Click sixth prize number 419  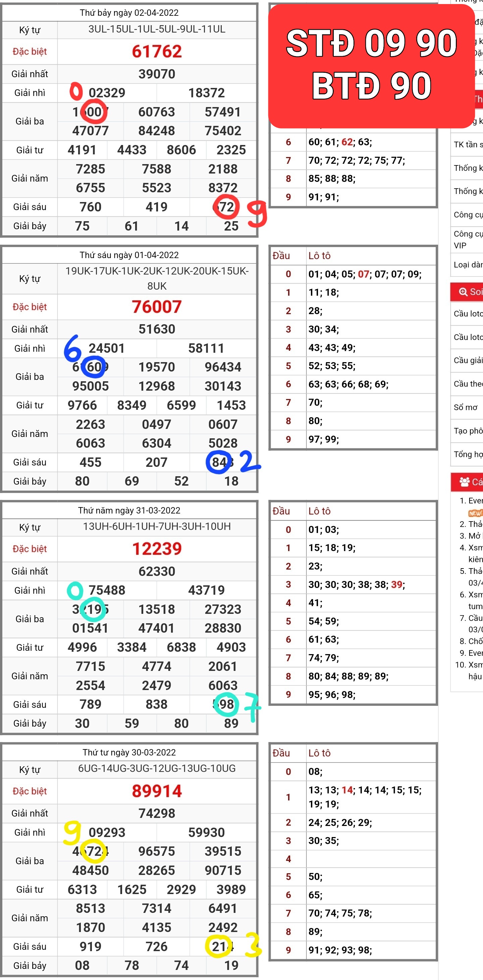pyautogui.click(x=157, y=207)
